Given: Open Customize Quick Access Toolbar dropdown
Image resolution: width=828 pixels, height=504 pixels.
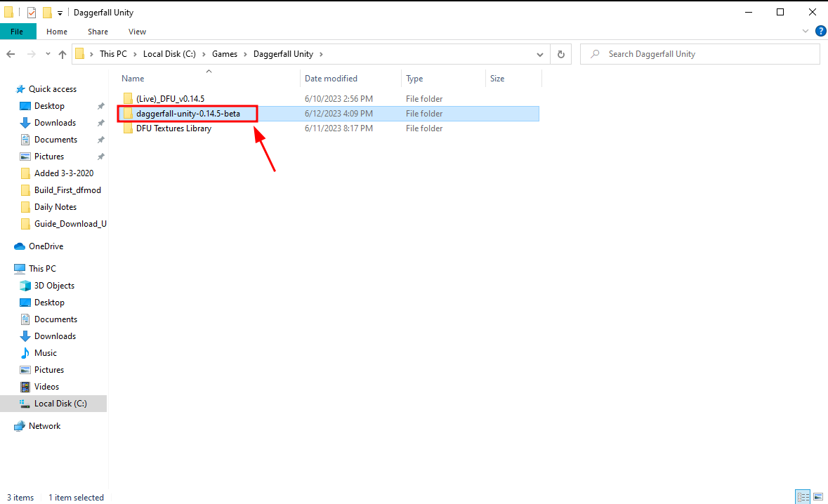Looking at the screenshot, I should [60, 13].
